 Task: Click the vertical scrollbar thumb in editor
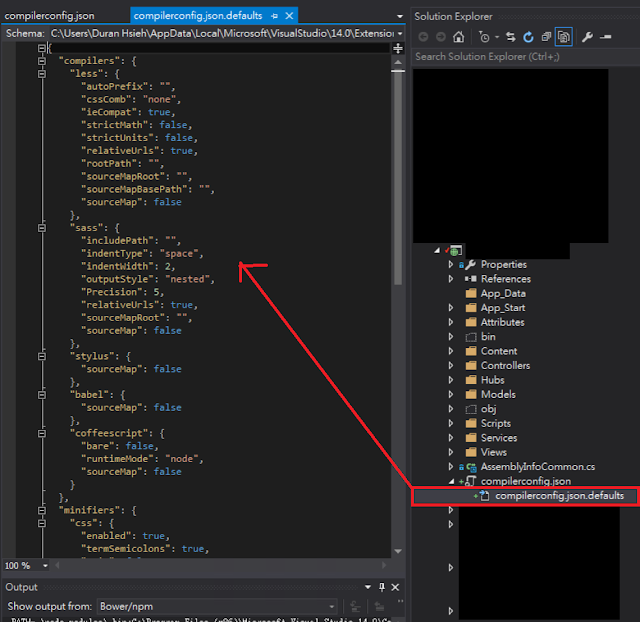coord(398,178)
